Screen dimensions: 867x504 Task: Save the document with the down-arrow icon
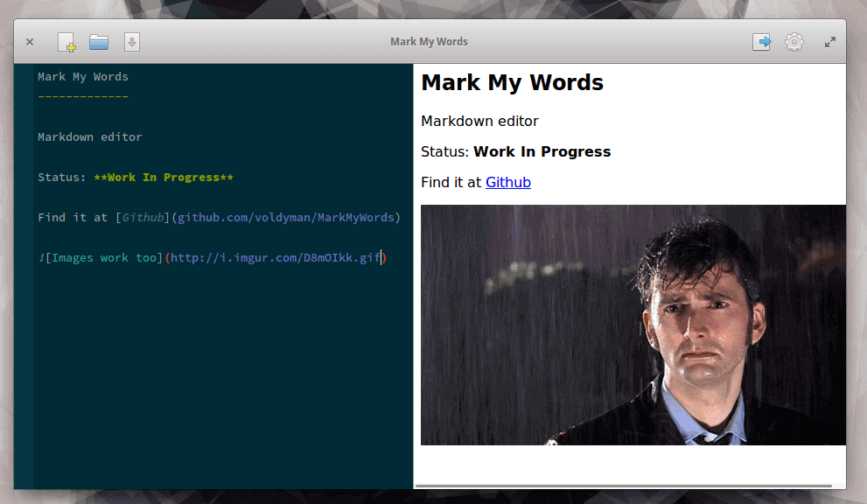click(x=132, y=42)
